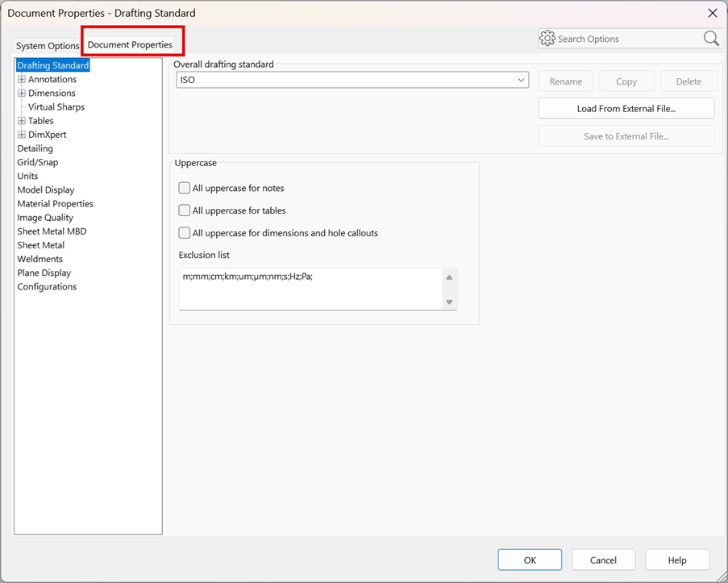Screen dimensions: 728x583
Task: Open the Overall drafting standard dropdown
Action: pos(352,80)
